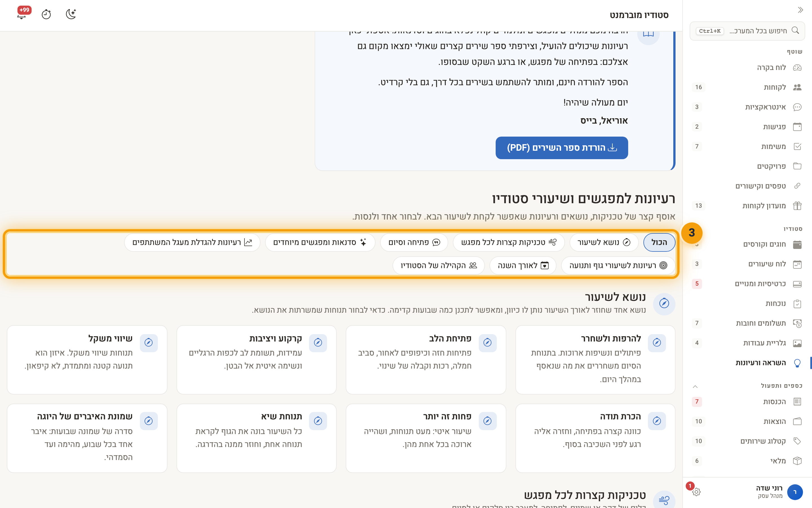Open משימות tasks in sidebar
The height and width of the screenshot is (508, 812).
[747, 146]
